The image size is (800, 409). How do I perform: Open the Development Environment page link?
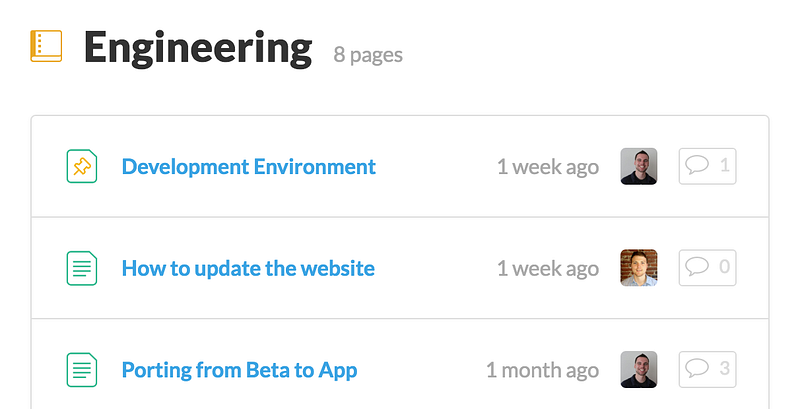[248, 167]
